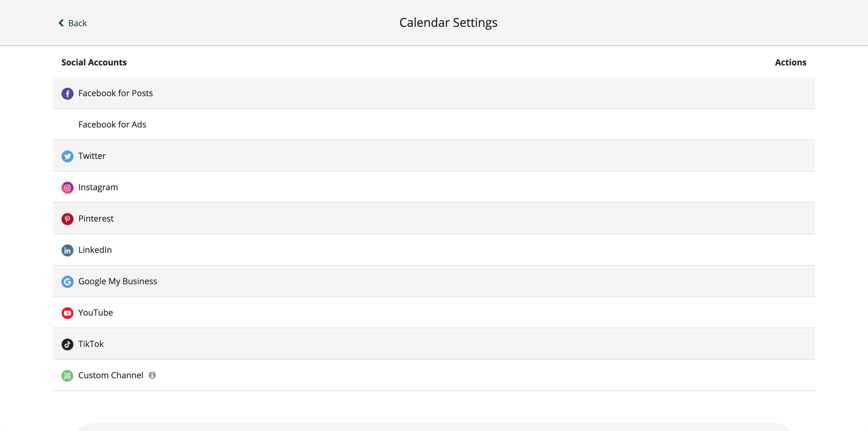
Task: Click the TikTok account name text
Action: (x=91, y=344)
